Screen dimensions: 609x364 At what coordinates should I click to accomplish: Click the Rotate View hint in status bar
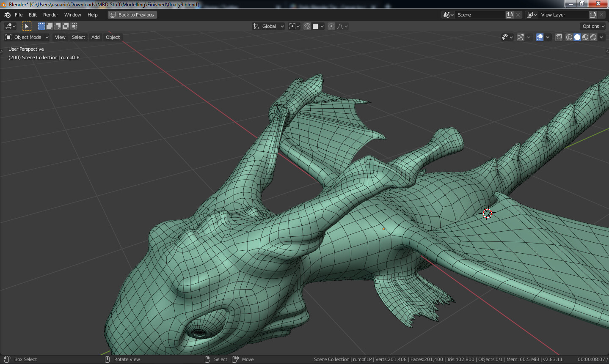127,359
